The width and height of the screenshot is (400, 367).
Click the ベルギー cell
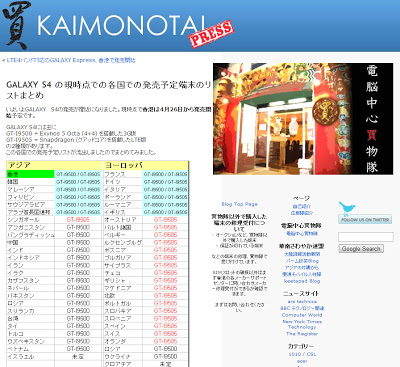pyautogui.click(x=123, y=235)
